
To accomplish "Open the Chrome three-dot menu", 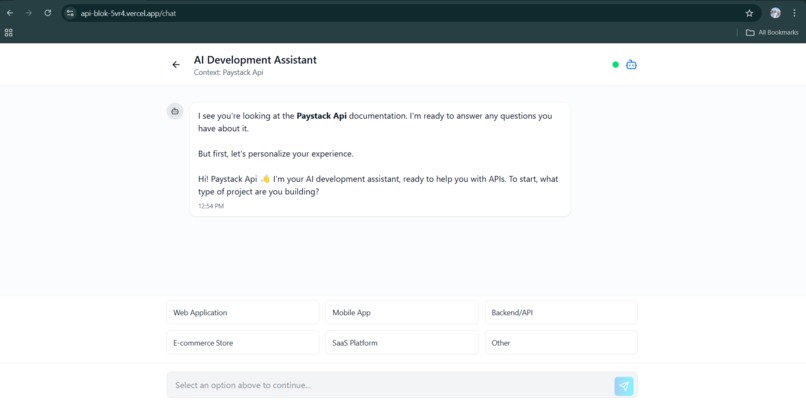I will 794,13.
